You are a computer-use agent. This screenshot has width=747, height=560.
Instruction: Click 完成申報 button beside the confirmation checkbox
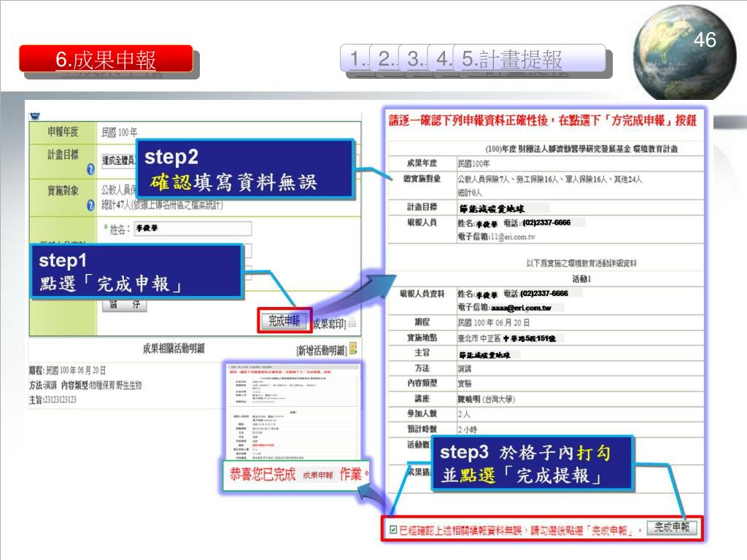click(x=672, y=527)
